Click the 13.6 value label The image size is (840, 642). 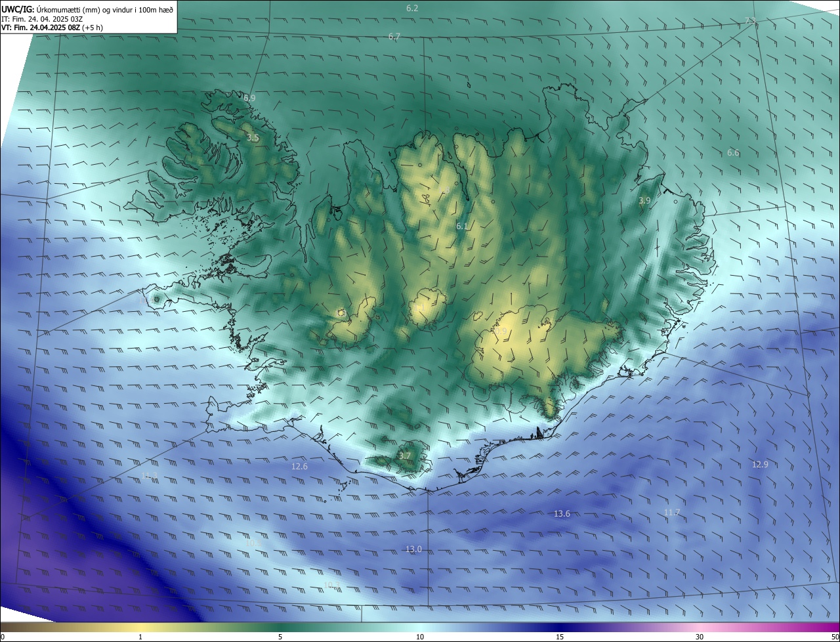[x=562, y=514]
